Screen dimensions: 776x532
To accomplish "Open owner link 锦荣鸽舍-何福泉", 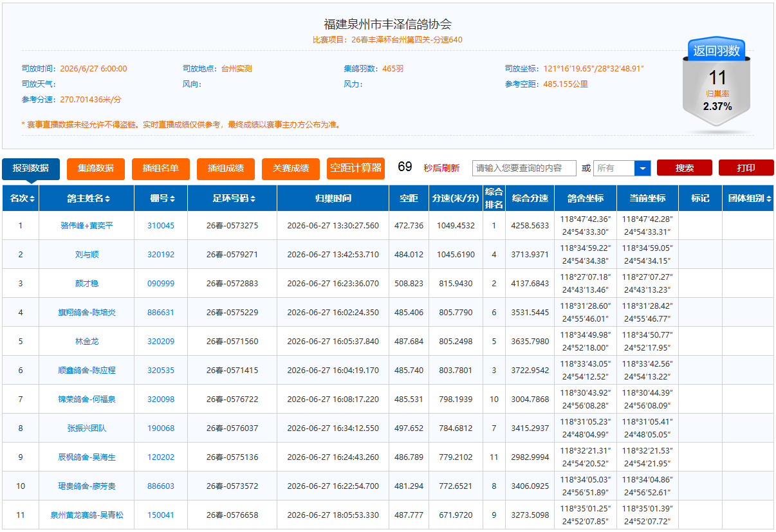I will click(87, 399).
